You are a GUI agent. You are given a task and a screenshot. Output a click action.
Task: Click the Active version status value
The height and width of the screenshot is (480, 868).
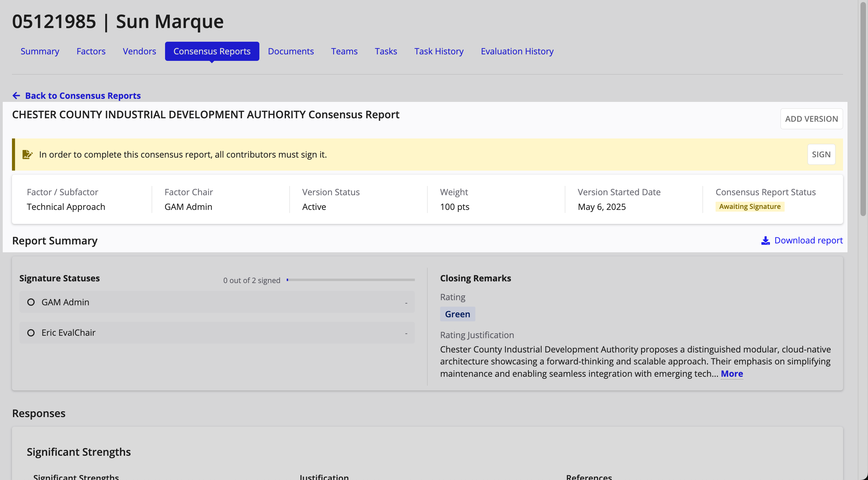tap(314, 207)
